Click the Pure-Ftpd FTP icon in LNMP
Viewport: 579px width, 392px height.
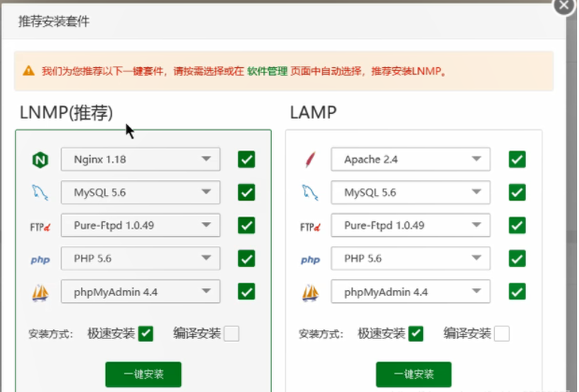pos(39,226)
